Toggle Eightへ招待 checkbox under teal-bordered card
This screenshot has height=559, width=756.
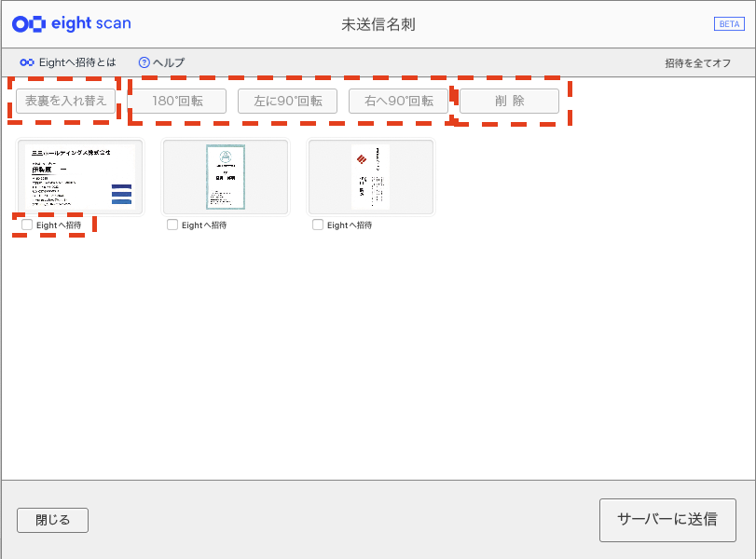click(172, 225)
